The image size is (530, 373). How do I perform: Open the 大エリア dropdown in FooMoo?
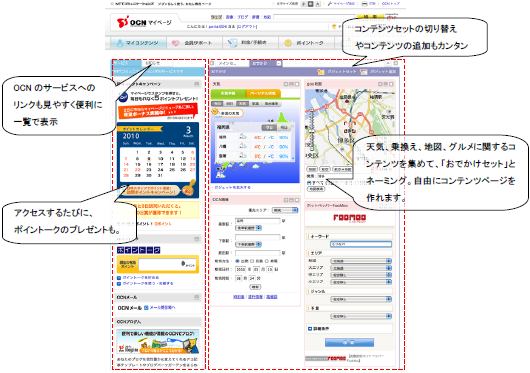tap(361, 268)
